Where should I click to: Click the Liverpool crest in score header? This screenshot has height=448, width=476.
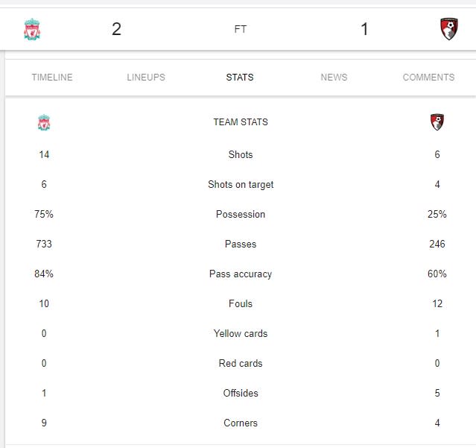[x=32, y=29]
